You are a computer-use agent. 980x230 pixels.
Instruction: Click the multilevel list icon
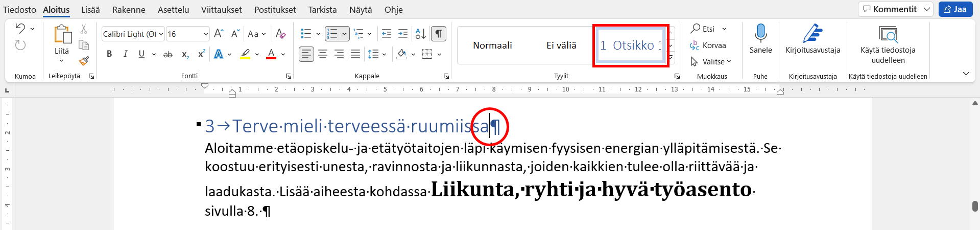coord(358,34)
